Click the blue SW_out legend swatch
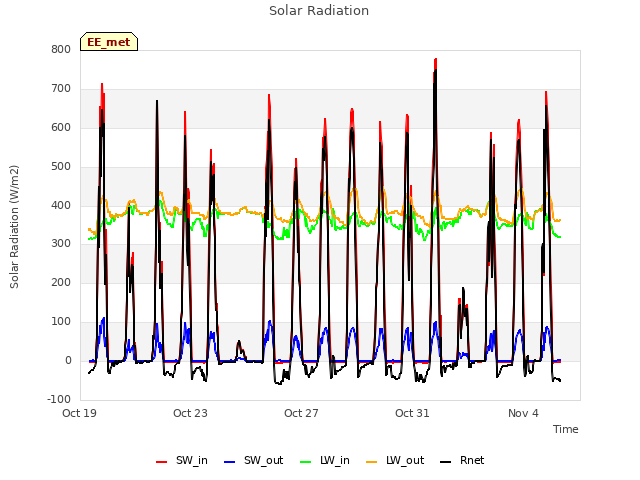640x480 pixels. 230,462
